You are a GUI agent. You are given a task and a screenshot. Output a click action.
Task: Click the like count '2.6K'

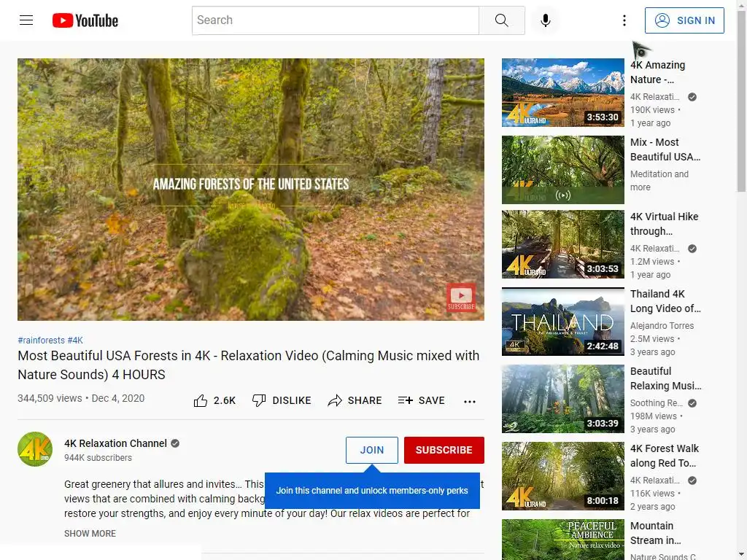point(225,400)
